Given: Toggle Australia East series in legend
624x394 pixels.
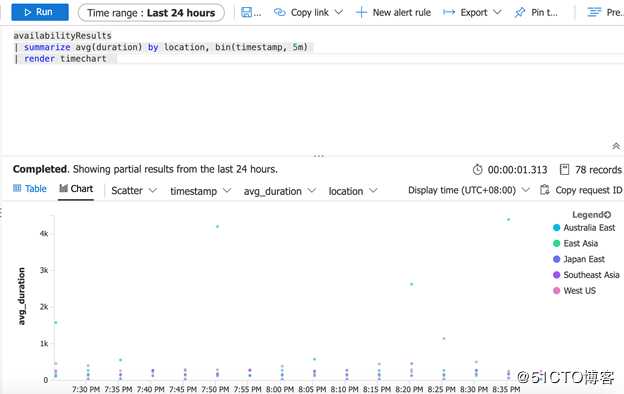Looking at the screenshot, I should [x=584, y=228].
